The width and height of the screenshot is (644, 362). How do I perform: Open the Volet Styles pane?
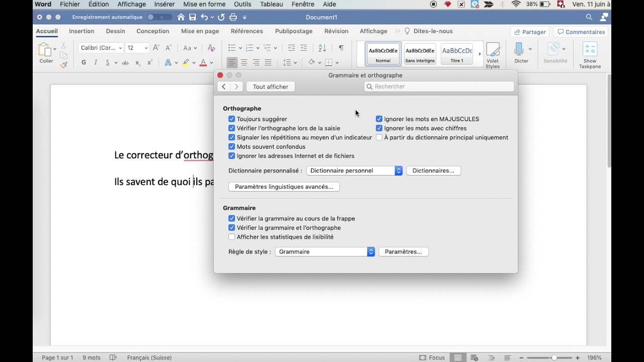pos(493,55)
